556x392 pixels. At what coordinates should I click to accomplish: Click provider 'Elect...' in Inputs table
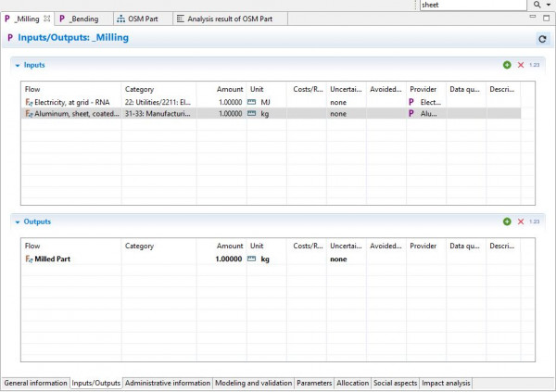click(x=431, y=102)
